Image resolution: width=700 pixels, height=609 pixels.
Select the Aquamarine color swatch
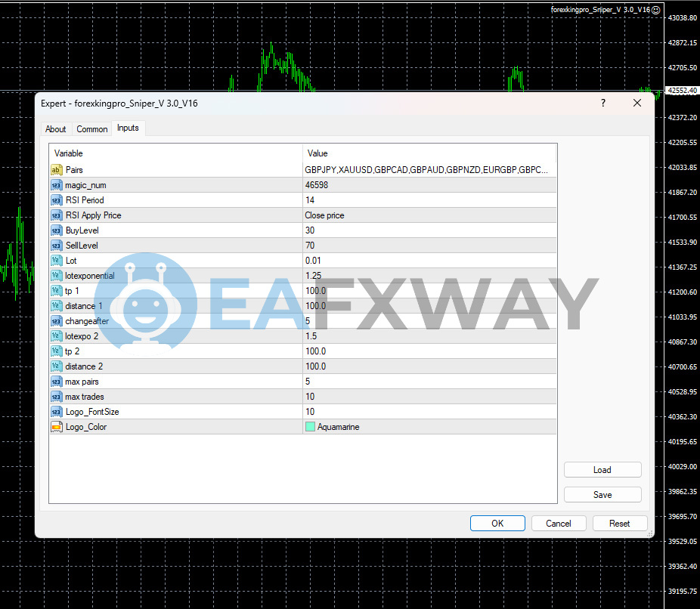[309, 427]
